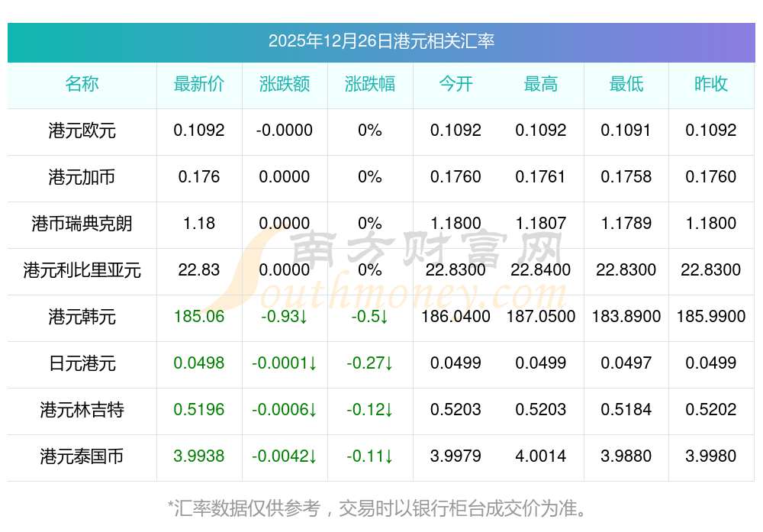The image size is (763, 532).
Task: Open the 港元欧元 row name
Action: [x=82, y=131]
